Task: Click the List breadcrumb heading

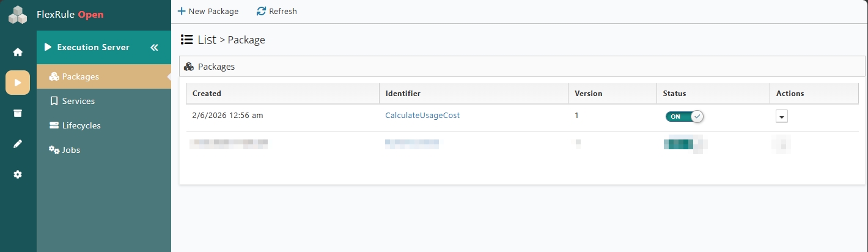Action: 207,40
